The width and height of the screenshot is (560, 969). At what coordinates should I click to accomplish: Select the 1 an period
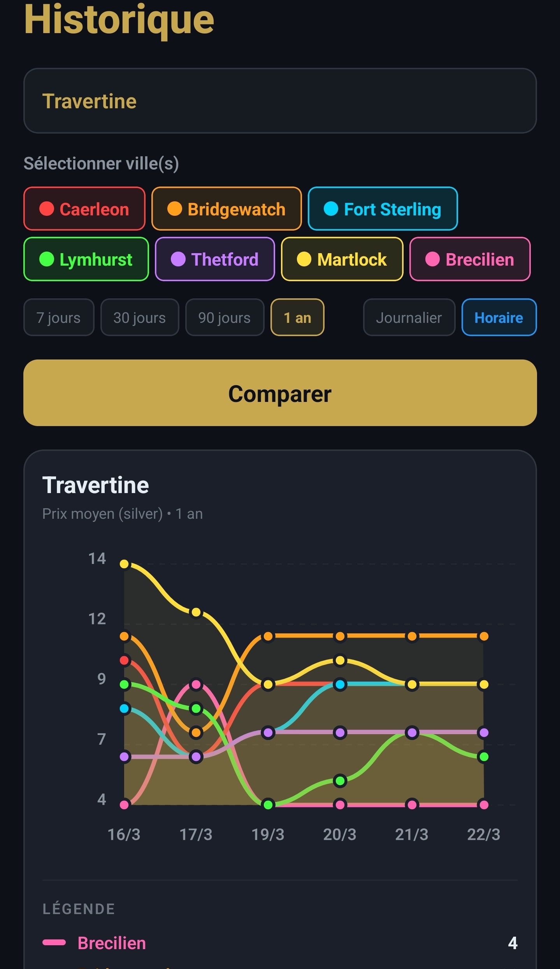[297, 317]
